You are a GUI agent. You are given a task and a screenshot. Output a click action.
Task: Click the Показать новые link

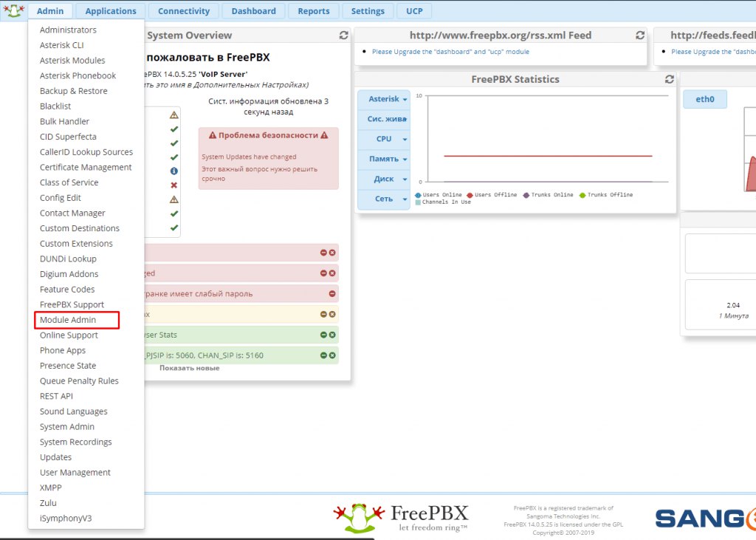pyautogui.click(x=190, y=368)
